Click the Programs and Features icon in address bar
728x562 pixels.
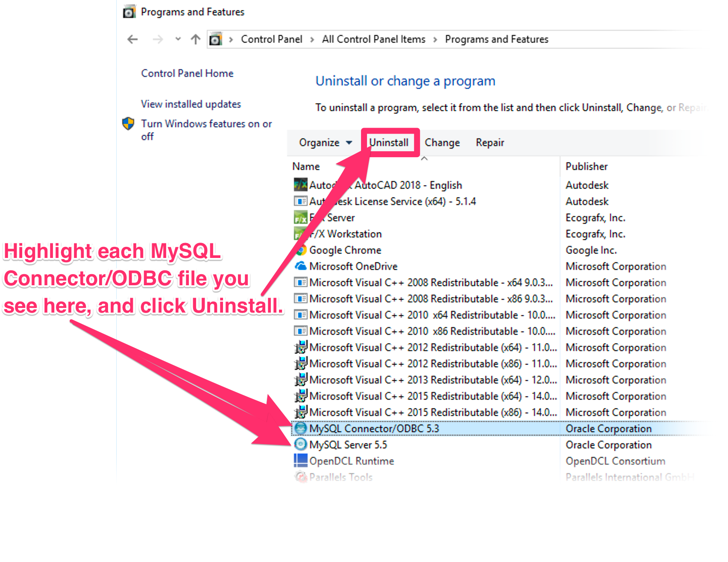pos(215,39)
